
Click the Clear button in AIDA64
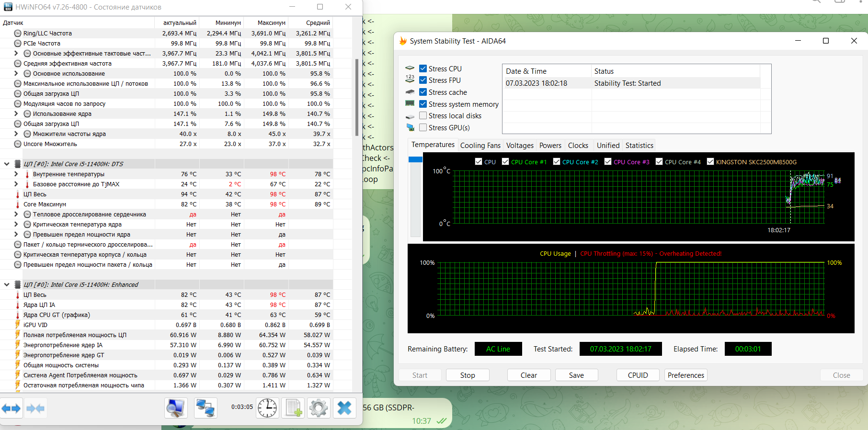(x=529, y=375)
